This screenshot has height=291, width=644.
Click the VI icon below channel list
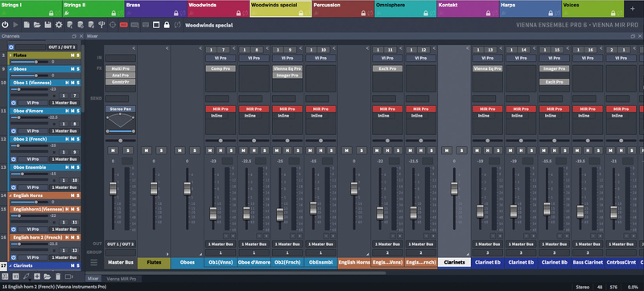[15, 277]
